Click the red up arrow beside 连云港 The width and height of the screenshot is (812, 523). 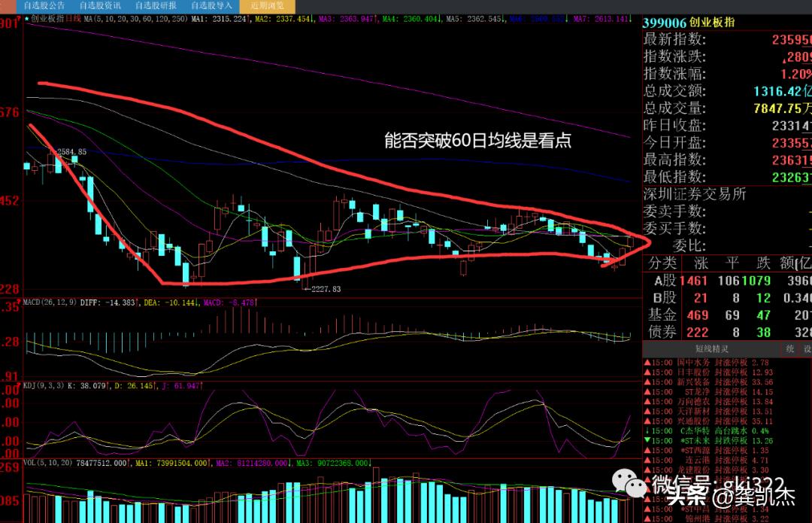[647, 461]
